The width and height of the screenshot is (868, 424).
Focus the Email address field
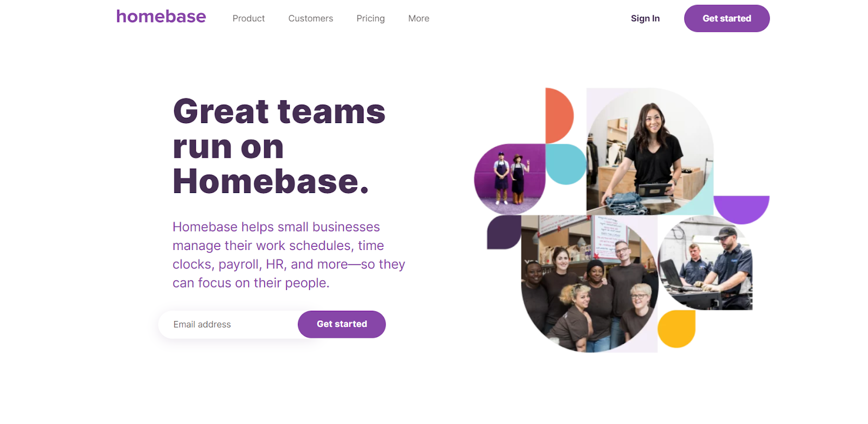[x=228, y=324]
